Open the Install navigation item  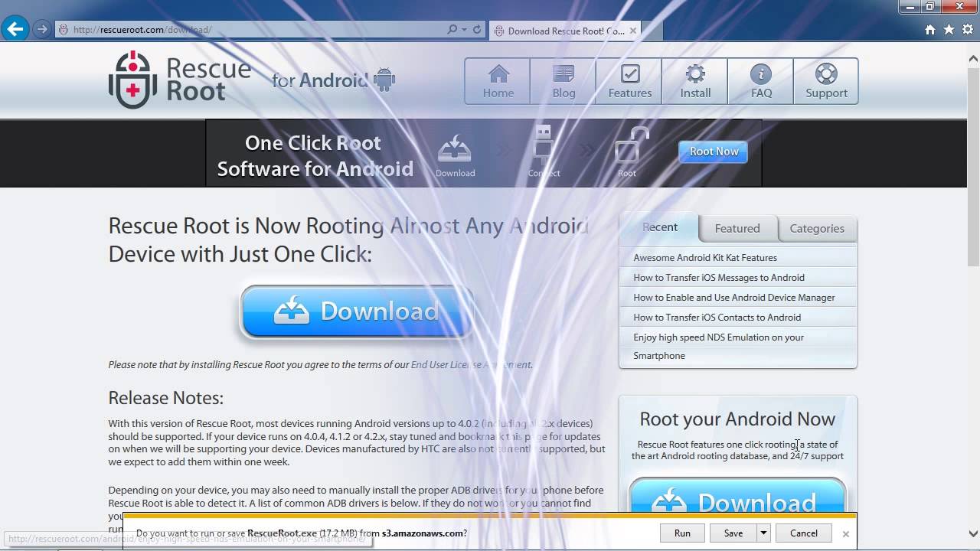[x=695, y=81]
